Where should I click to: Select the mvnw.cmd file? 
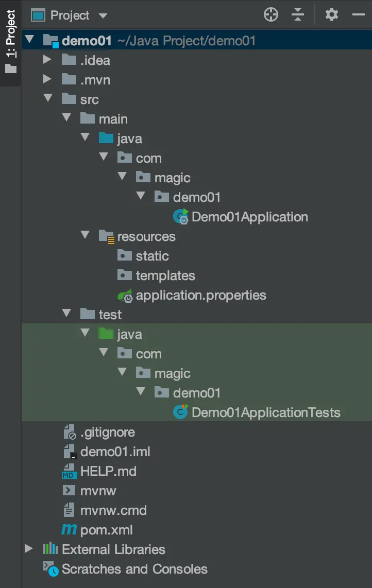pyautogui.click(x=113, y=510)
